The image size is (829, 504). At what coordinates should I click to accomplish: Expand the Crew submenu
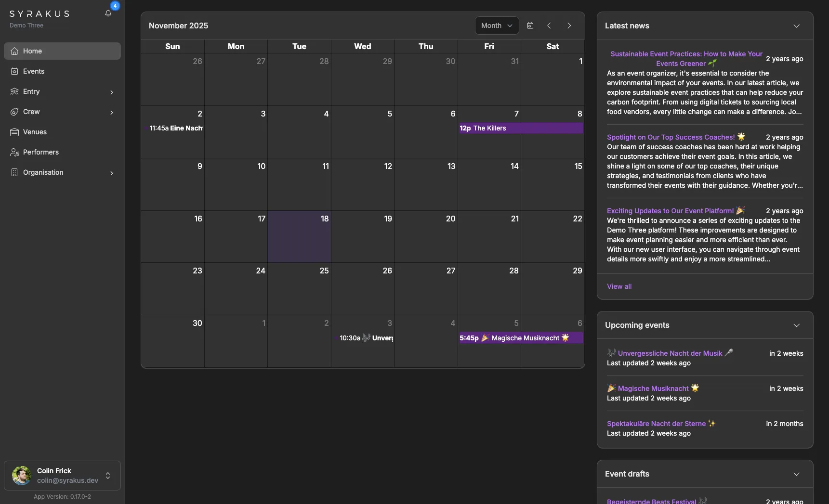tap(111, 112)
